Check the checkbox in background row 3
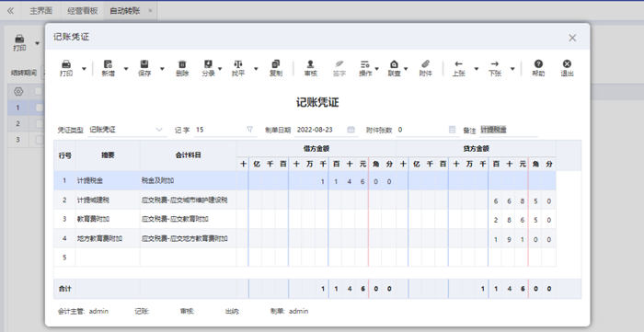This screenshot has width=644, height=332. [40, 140]
